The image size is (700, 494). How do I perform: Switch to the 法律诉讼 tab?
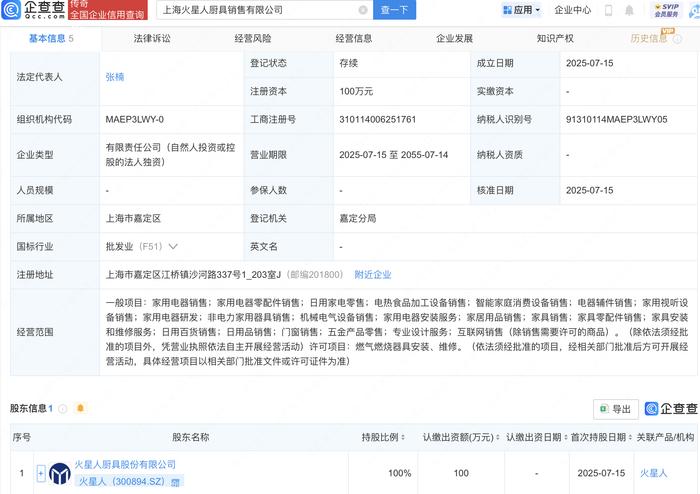tap(152, 38)
